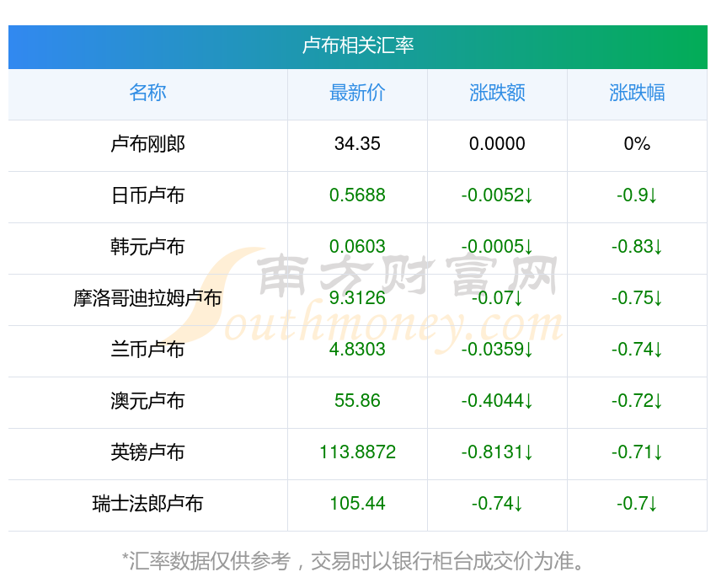This screenshot has height=588, width=716.
Task: Click the percentage -0.7↓
Action: tap(637, 504)
